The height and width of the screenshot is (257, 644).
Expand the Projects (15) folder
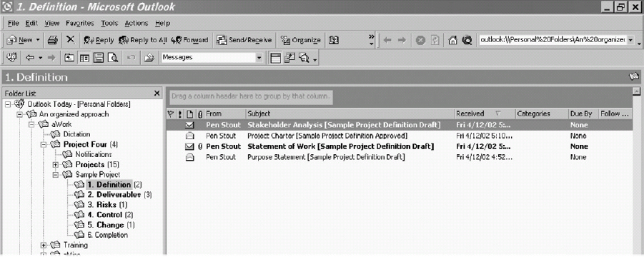coord(56,165)
